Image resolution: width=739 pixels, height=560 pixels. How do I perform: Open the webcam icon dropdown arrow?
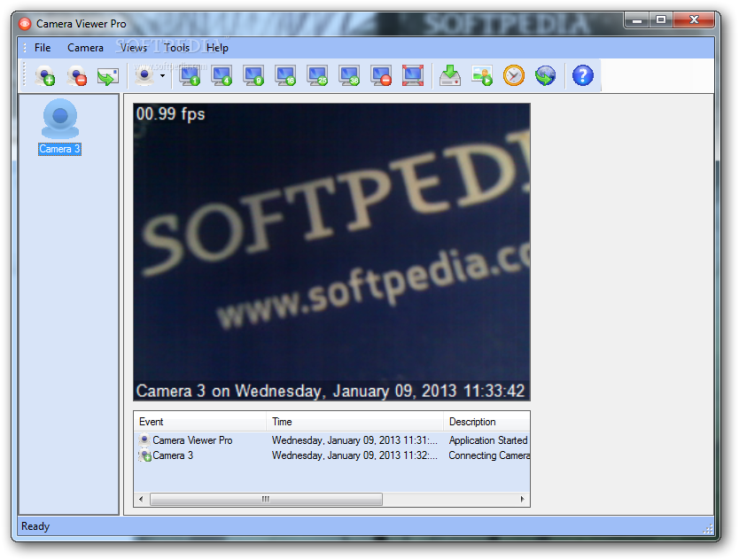click(162, 75)
